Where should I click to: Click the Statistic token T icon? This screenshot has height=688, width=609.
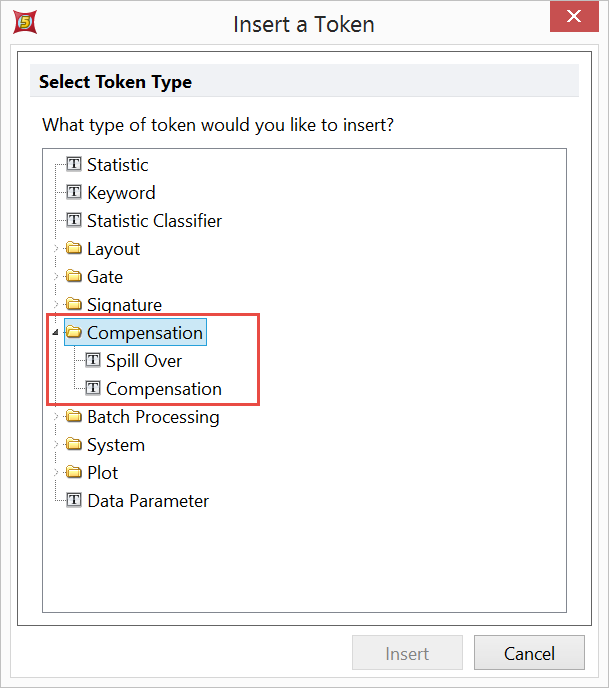(x=74, y=164)
